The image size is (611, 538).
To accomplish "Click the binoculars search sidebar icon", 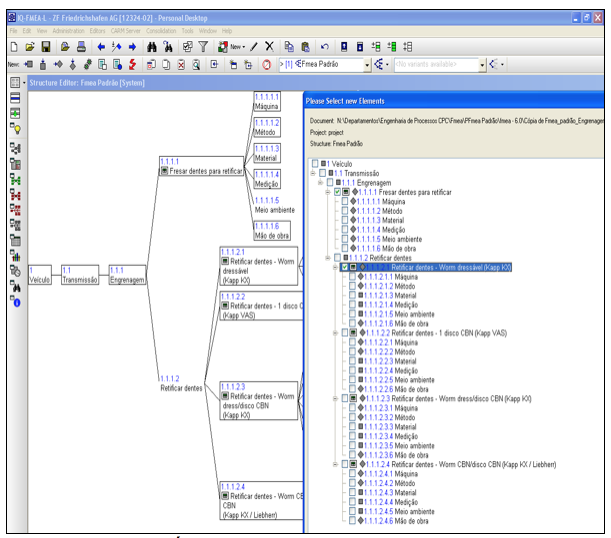I will 15,286.
